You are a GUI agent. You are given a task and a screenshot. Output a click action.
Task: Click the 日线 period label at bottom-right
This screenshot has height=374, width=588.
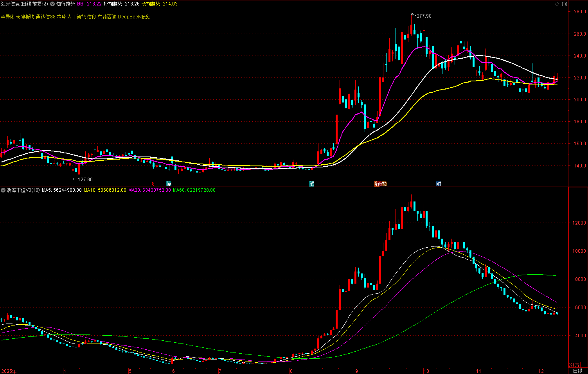pyautogui.click(x=577, y=371)
